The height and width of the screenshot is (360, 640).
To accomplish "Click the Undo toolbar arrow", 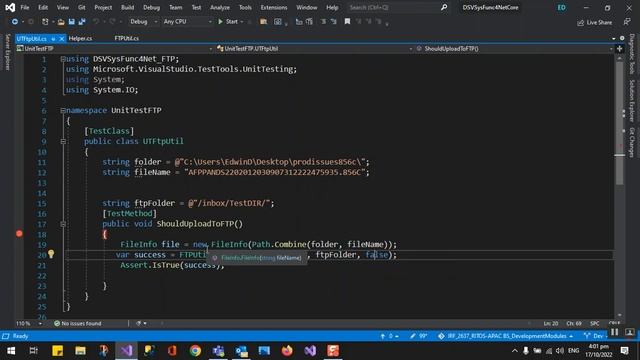I will click(x=96, y=22).
